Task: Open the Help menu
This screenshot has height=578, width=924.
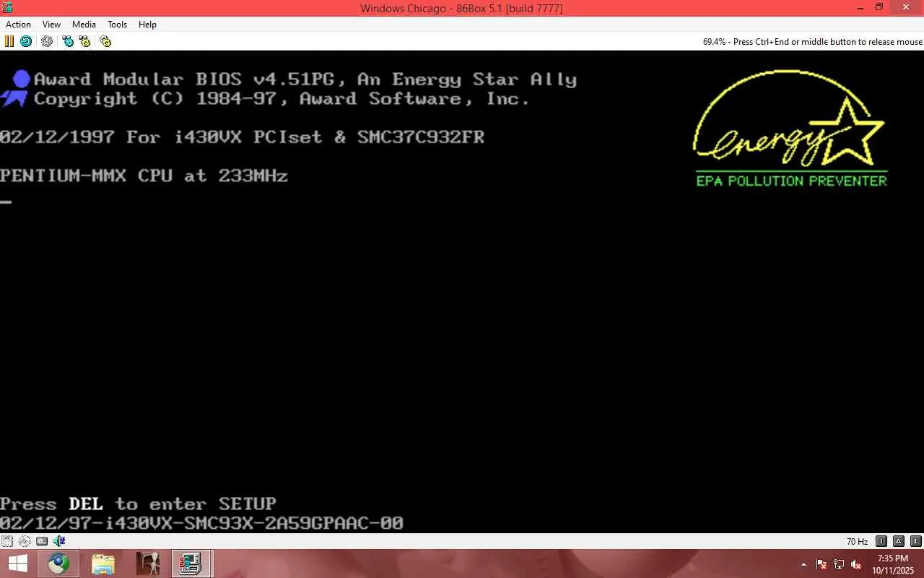Action: (x=147, y=25)
